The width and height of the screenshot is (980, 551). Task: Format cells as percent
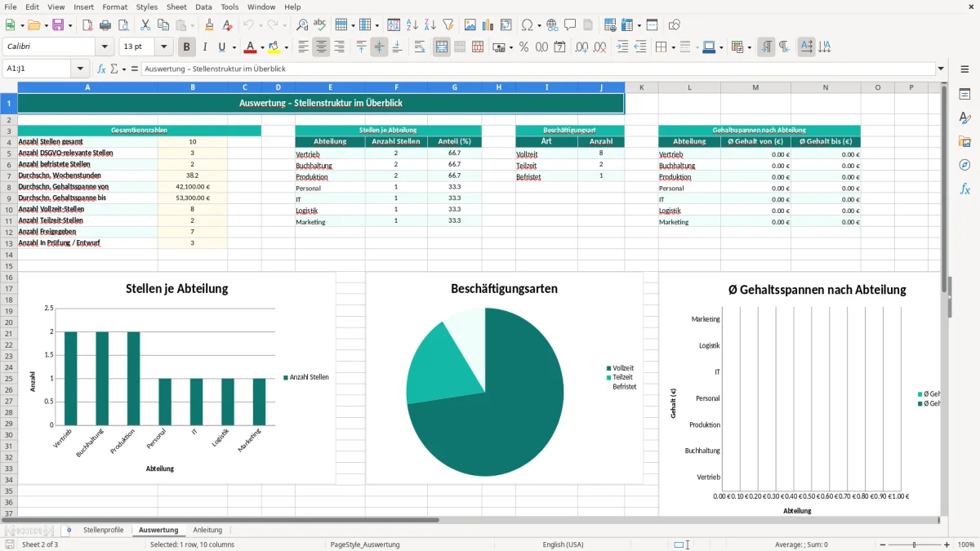523,47
